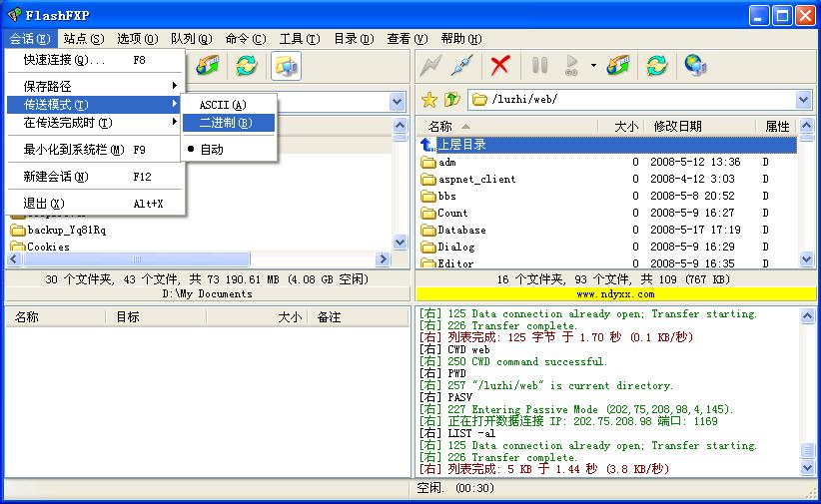821x504 pixels.
Task: Click the pause transfer icon
Action: coord(539,66)
